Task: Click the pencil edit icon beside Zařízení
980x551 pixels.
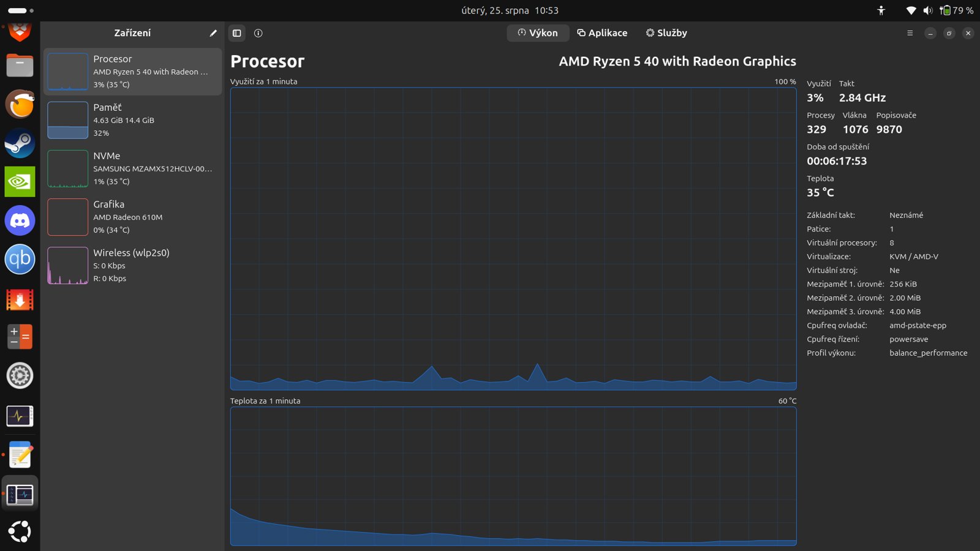Action: tap(213, 33)
